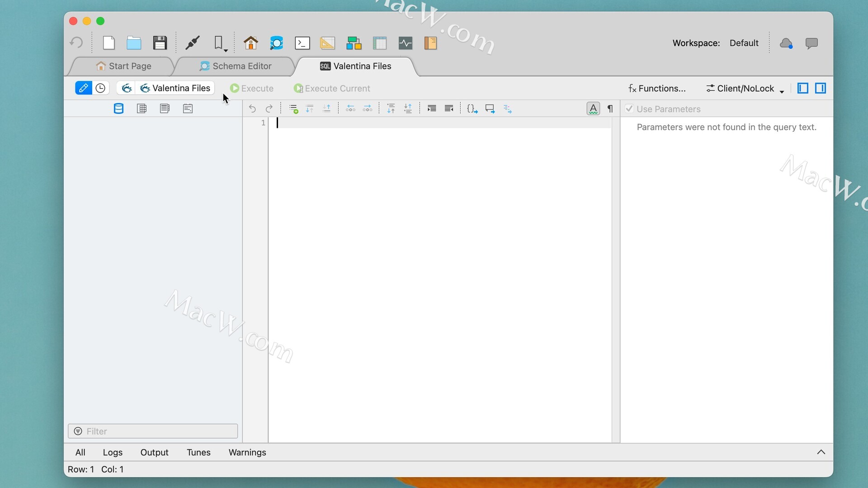868x488 pixels.
Task: Toggle the right sidebar panel visibility
Action: (821, 88)
